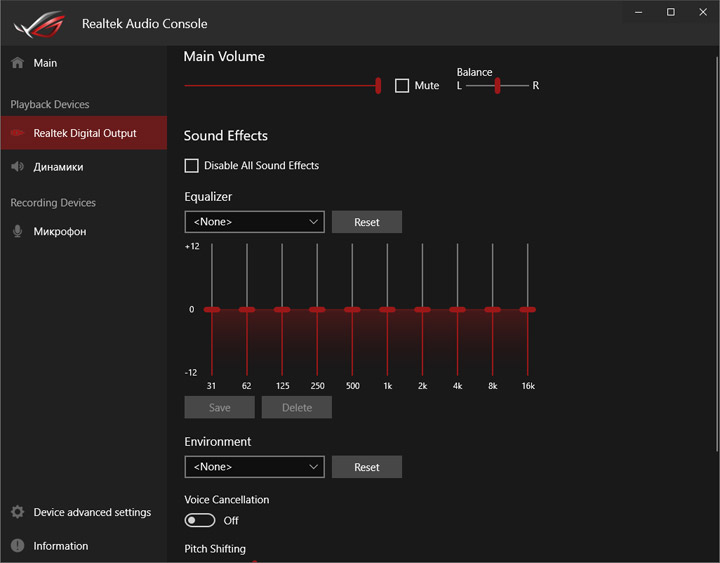Select Main in the sidebar

coord(45,63)
